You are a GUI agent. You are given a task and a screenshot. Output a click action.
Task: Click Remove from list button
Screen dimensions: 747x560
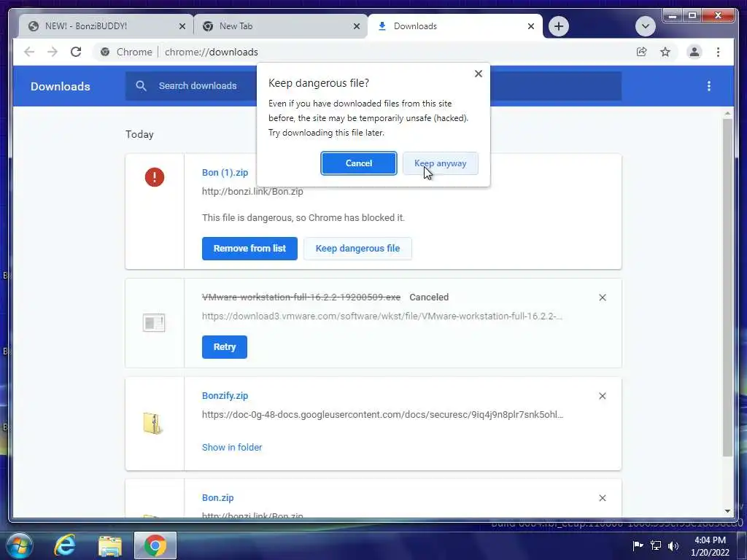click(249, 249)
